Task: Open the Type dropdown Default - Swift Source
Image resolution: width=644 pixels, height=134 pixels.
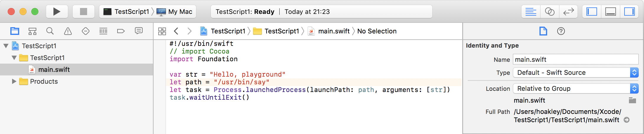Action: tap(576, 72)
